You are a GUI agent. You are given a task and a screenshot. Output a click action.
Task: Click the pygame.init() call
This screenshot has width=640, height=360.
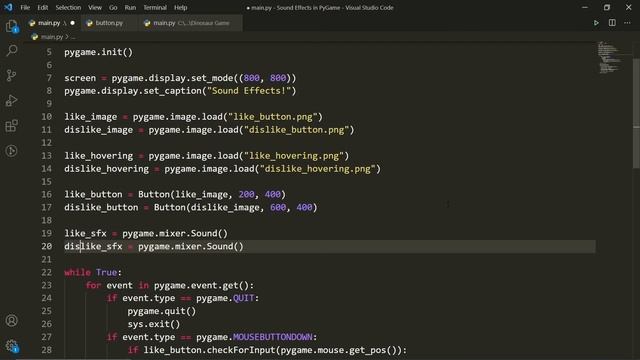(x=98, y=52)
